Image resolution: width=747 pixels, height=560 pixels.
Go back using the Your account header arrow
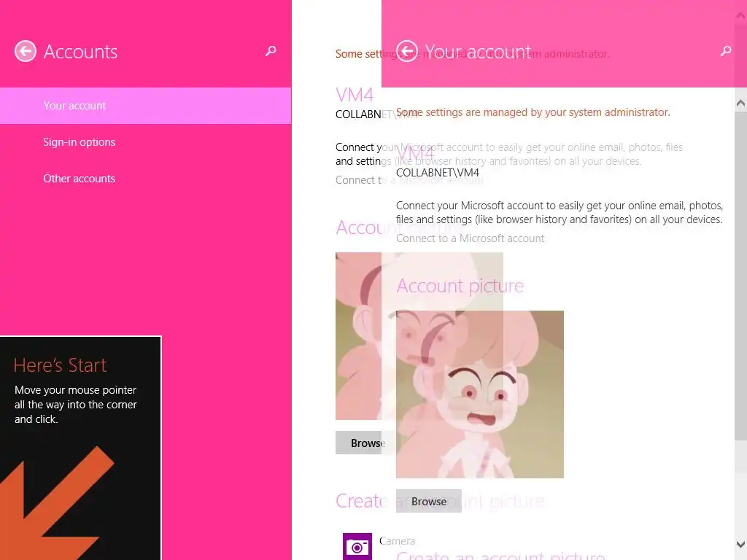pos(407,51)
